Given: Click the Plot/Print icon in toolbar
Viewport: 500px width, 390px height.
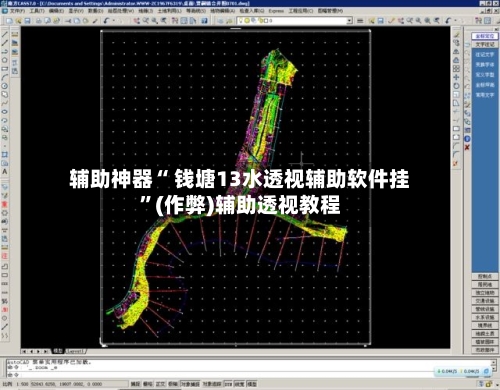Looking at the screenshot, I should pos(39,21).
